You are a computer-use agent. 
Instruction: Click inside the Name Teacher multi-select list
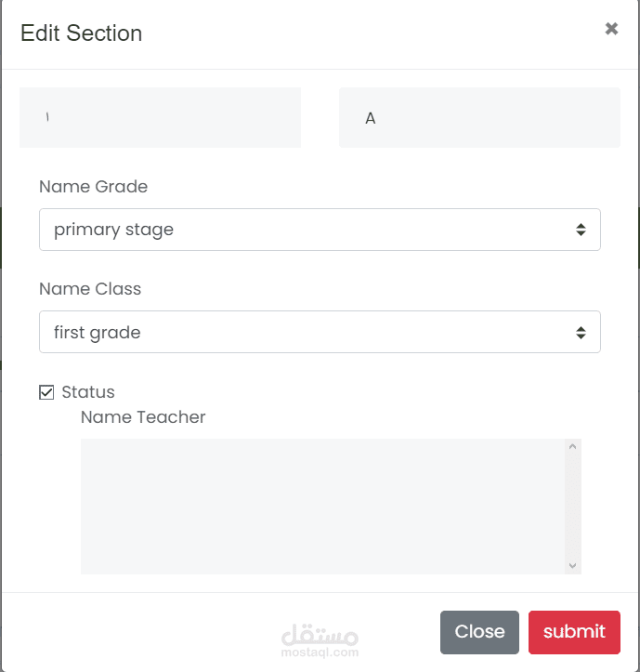320,506
